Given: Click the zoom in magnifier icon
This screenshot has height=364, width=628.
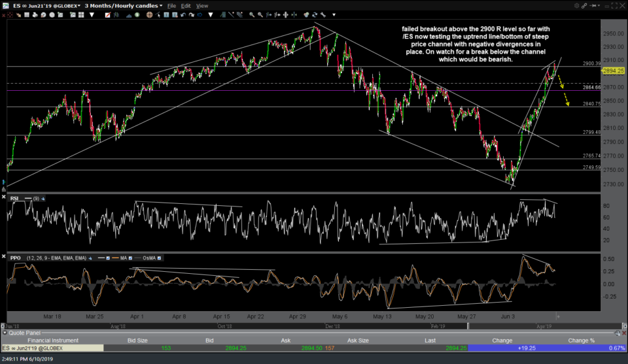Looking at the screenshot, I should tap(252, 15).
